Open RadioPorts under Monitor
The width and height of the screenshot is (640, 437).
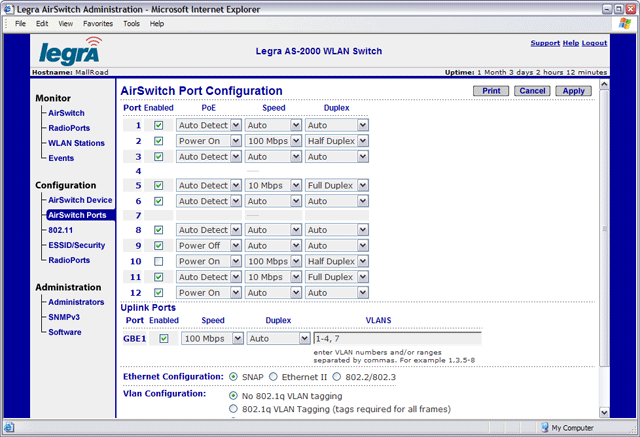[x=69, y=128]
